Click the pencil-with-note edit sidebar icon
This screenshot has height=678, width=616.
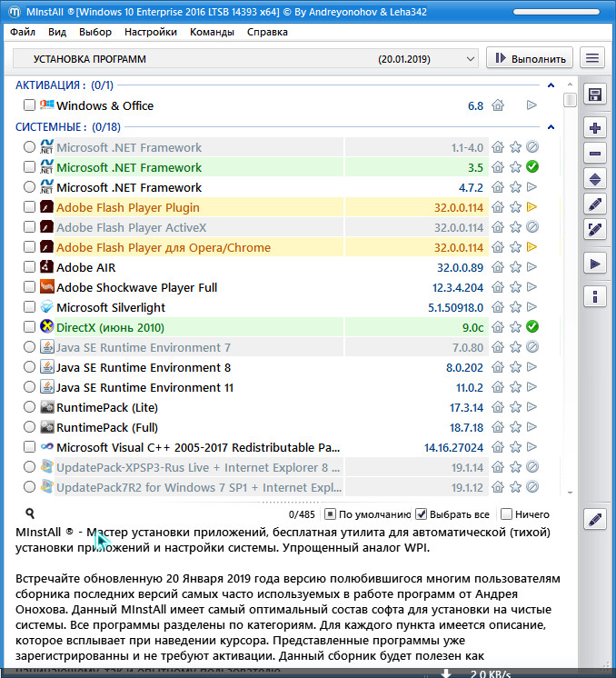coord(595,229)
